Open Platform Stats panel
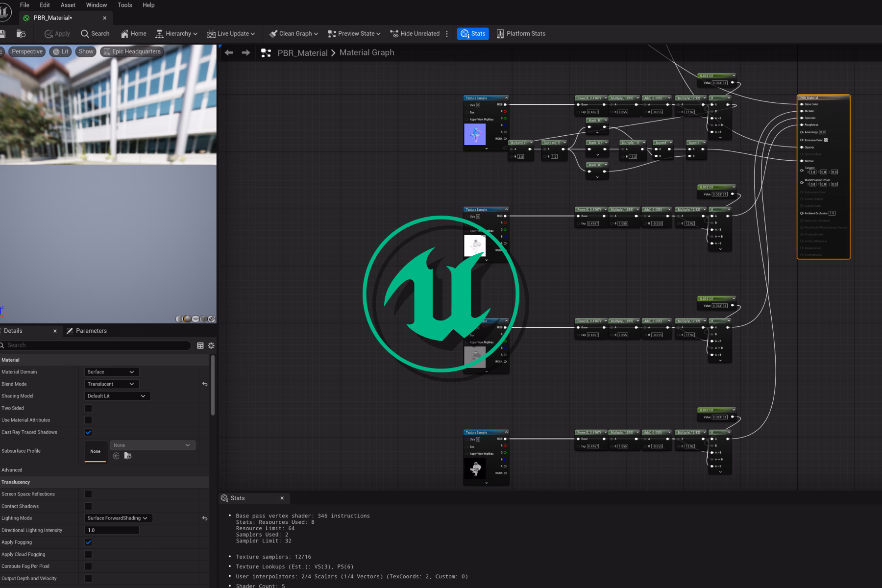Image resolution: width=882 pixels, height=588 pixels. tap(521, 33)
